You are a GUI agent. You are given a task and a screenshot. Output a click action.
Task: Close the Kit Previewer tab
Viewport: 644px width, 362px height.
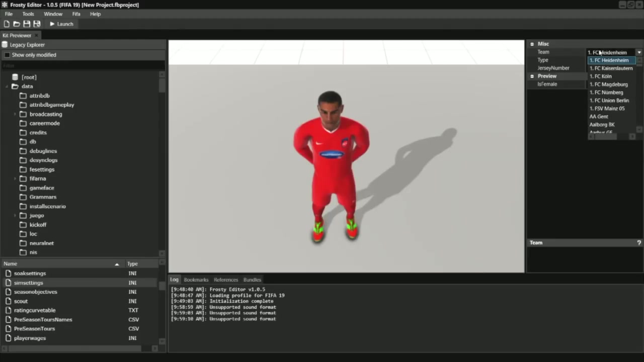[37, 36]
